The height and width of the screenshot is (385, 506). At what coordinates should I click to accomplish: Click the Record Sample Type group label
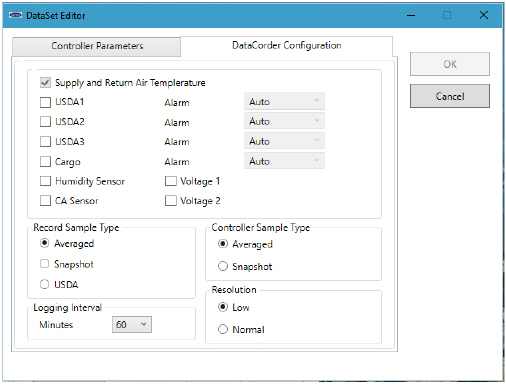pos(76,228)
